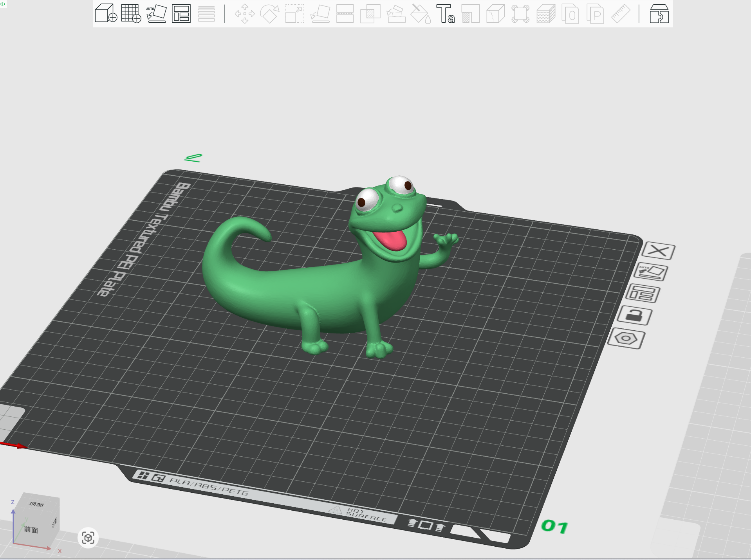
Task: Open variable layer height lines icon
Action: tap(206, 14)
